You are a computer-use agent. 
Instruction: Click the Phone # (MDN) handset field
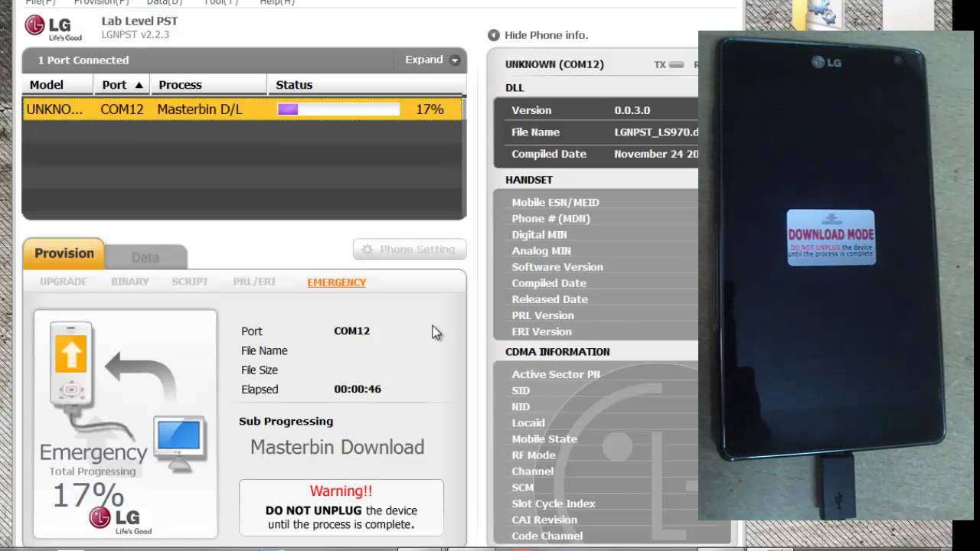(x=550, y=218)
